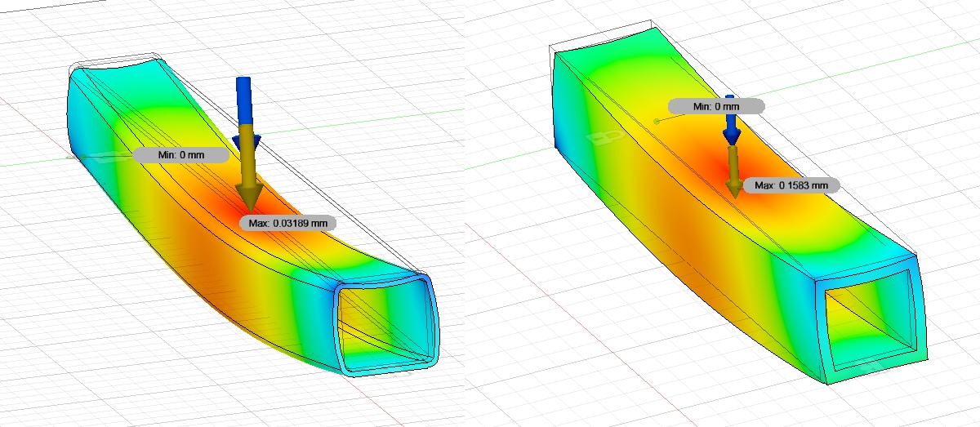Click the 'Min: 0 mm' label on left model
Viewport: 980px width, 427px height.
(x=180, y=154)
